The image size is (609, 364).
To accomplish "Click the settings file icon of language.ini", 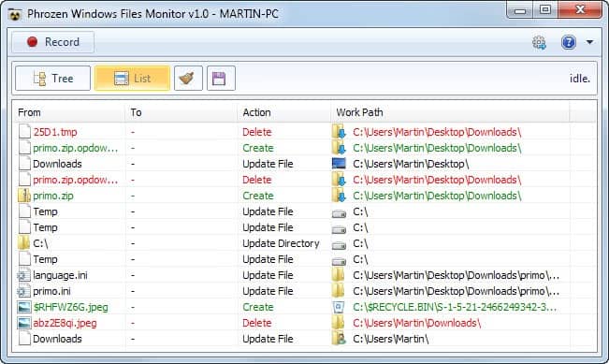I will [23, 275].
